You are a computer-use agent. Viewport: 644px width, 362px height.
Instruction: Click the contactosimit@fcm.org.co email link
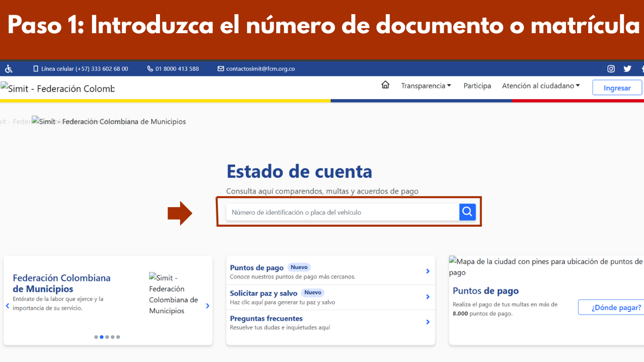[260, 69]
